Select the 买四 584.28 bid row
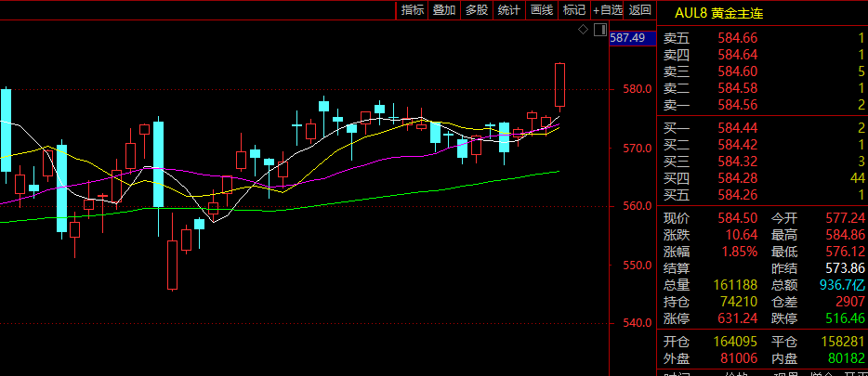Image resolution: width=868 pixels, height=376 pixels. point(764,178)
